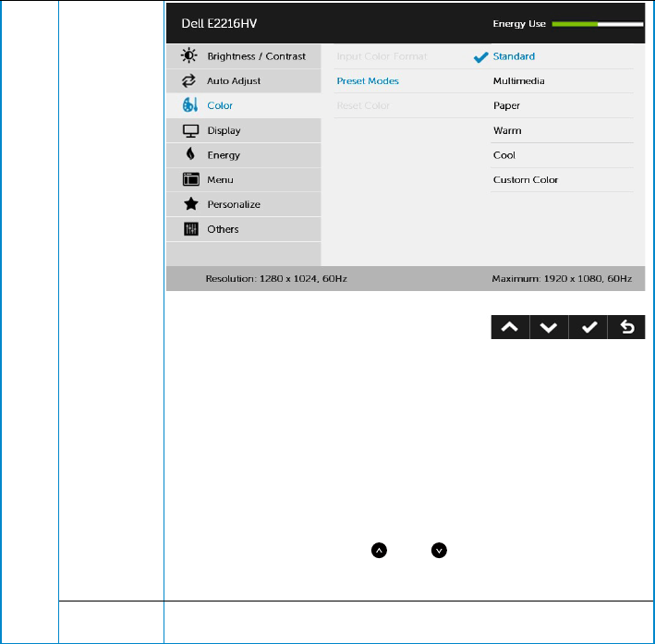
Task: Click the Energy Use label
Action: [519, 24]
